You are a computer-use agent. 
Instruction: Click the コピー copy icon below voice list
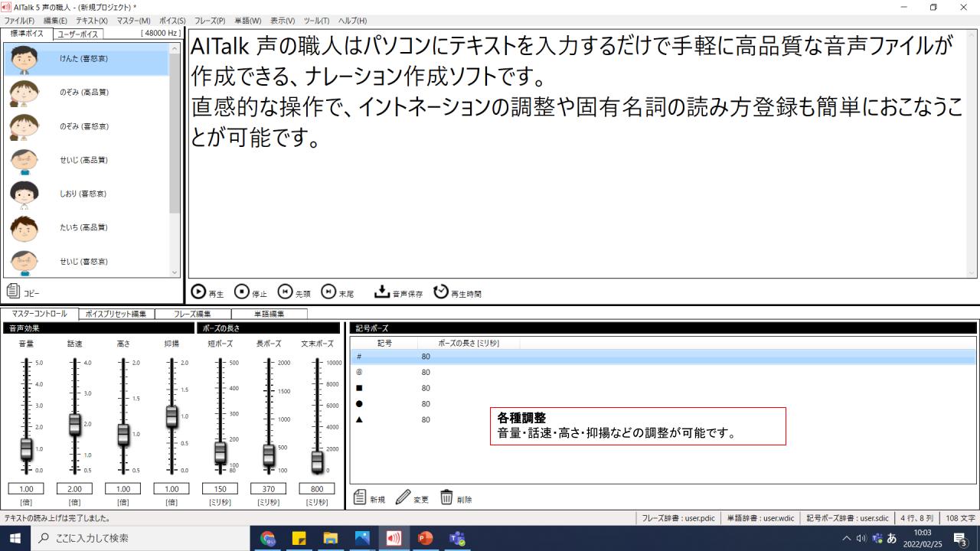click(x=13, y=290)
